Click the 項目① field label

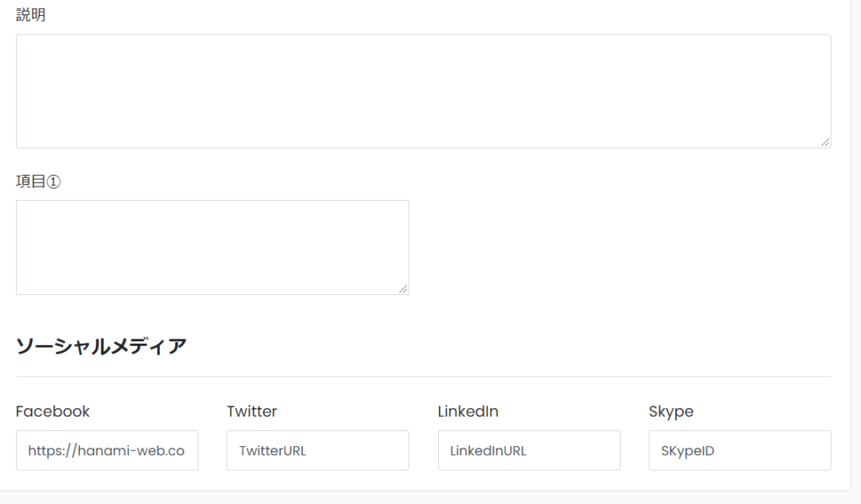click(x=39, y=181)
